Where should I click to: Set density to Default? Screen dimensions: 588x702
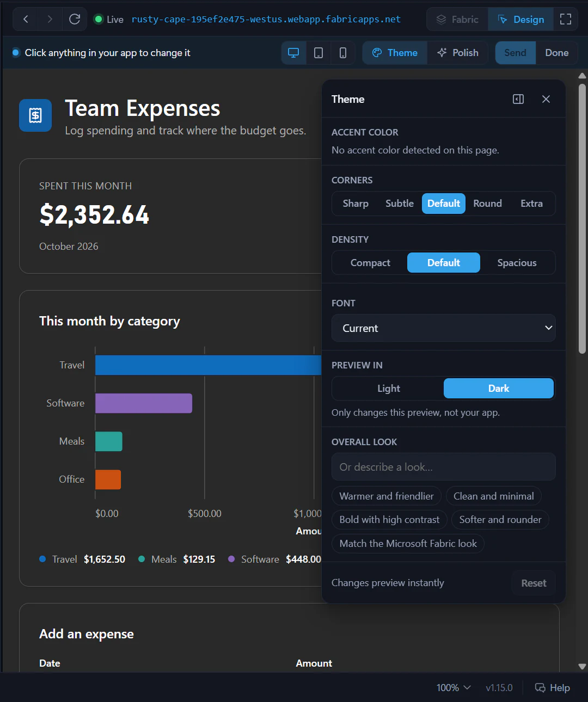(444, 263)
